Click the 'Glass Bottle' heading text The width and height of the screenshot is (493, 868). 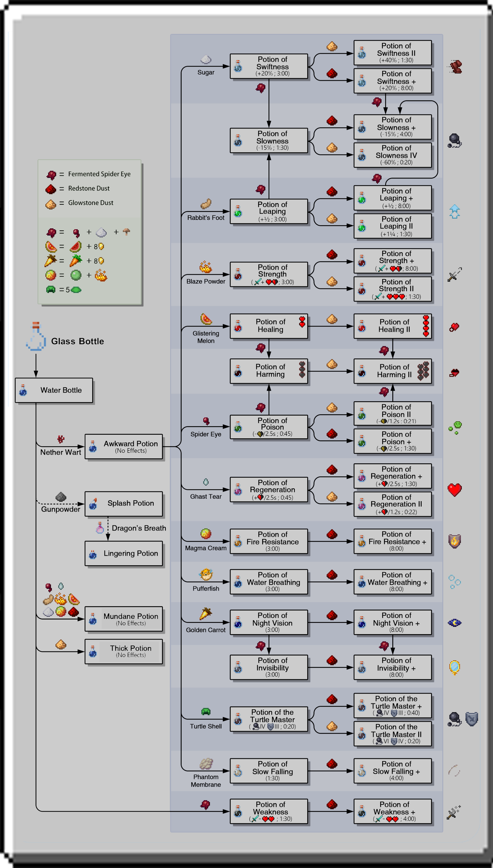coord(77,341)
